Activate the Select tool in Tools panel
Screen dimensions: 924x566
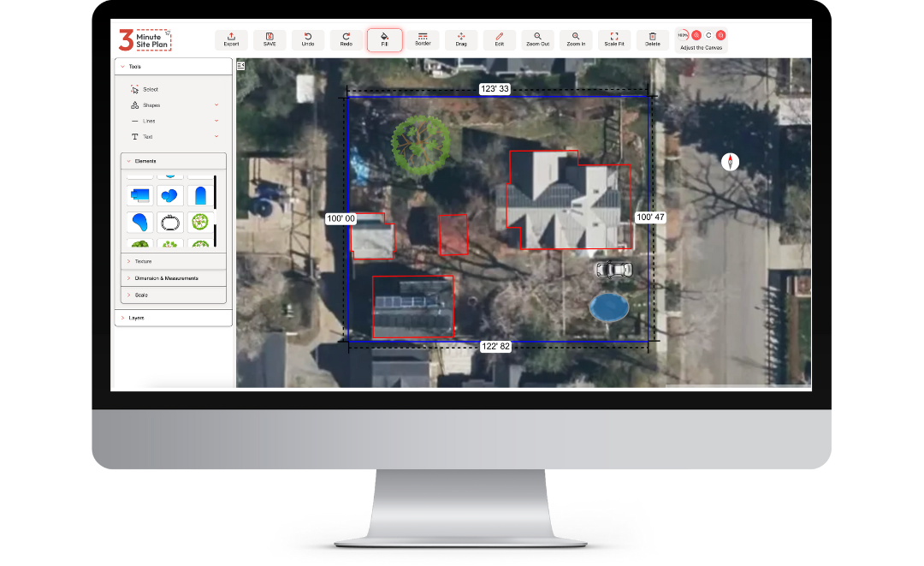[145, 88]
